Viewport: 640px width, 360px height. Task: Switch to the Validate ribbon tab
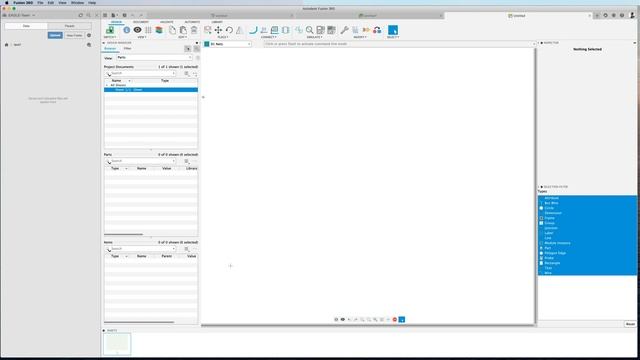point(167,22)
